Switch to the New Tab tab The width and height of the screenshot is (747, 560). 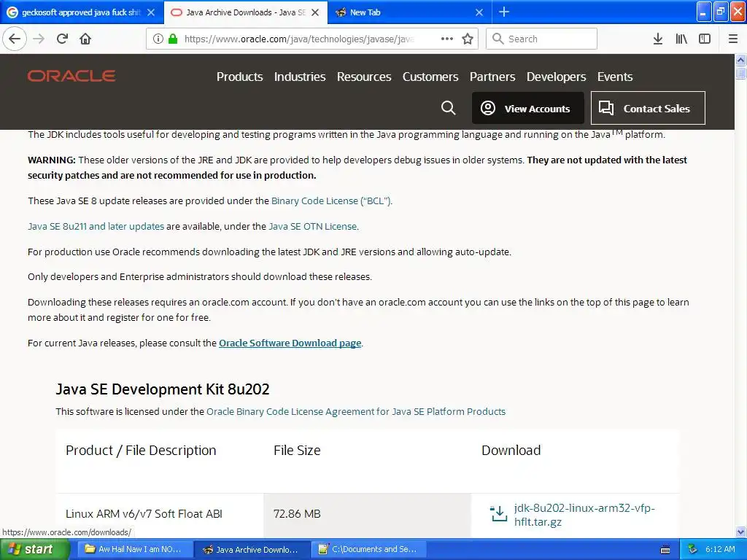point(410,12)
